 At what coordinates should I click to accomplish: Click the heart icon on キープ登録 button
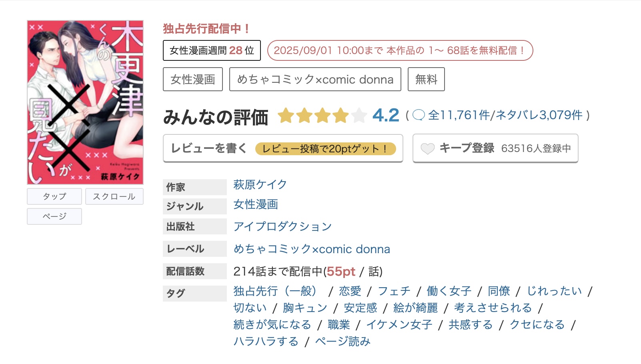[x=427, y=148]
